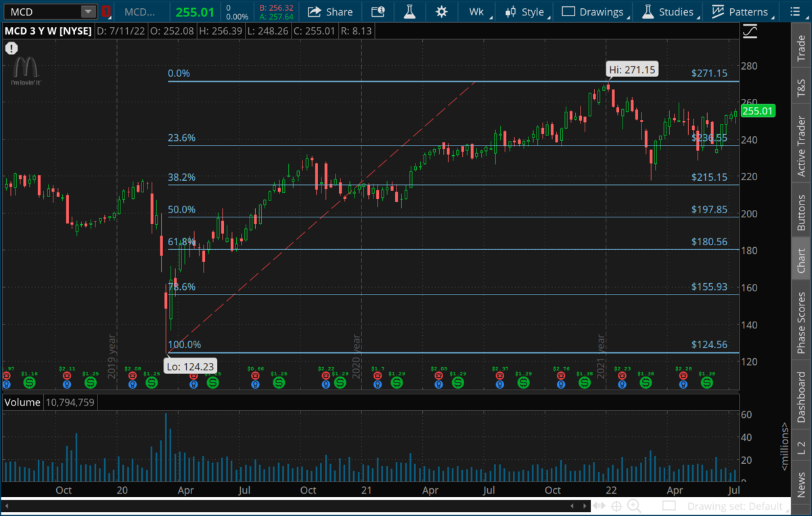
Task: Click the quick chart curve icon
Action: point(749,31)
